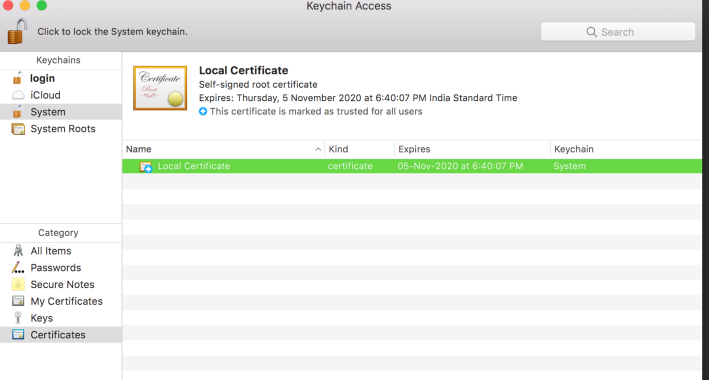Image resolution: width=709 pixels, height=380 pixels.
Task: Click the padlock icon to lock System keychain
Action: [17, 32]
